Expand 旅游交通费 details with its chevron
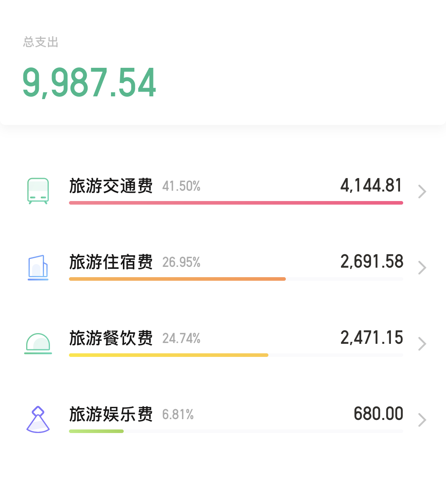 [x=422, y=192]
